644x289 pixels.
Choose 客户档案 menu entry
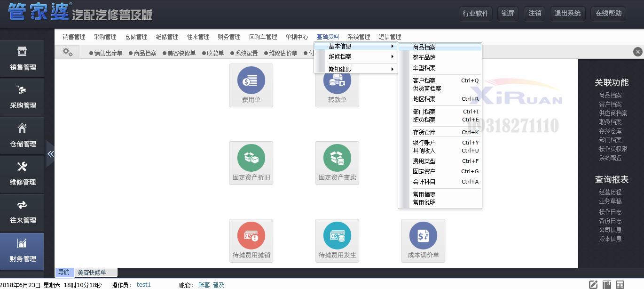[x=424, y=80]
